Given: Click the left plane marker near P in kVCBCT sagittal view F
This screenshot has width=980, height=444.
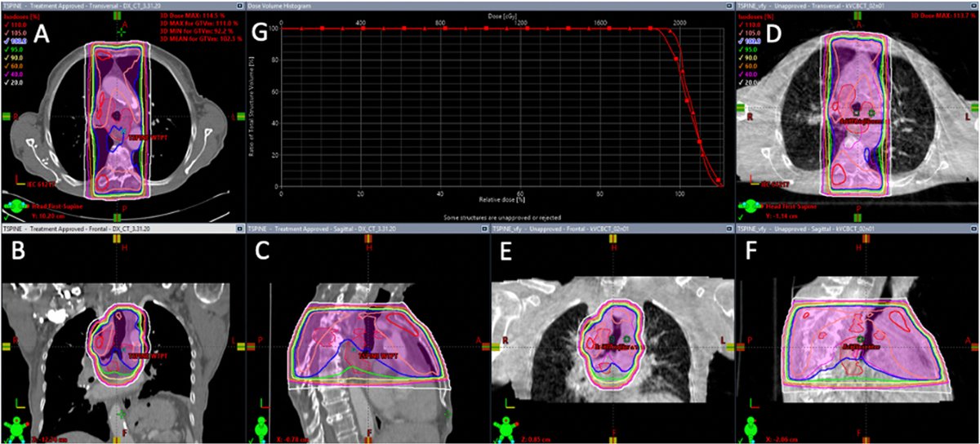Looking at the screenshot, I should tap(741, 345).
